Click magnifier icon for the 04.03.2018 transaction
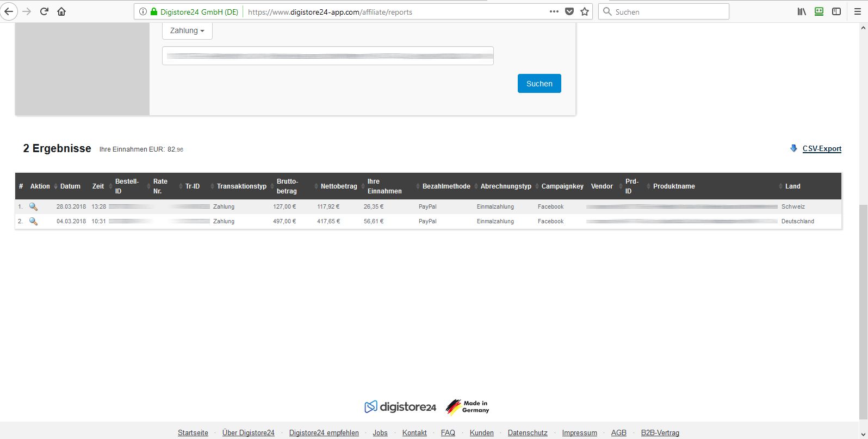 click(33, 222)
